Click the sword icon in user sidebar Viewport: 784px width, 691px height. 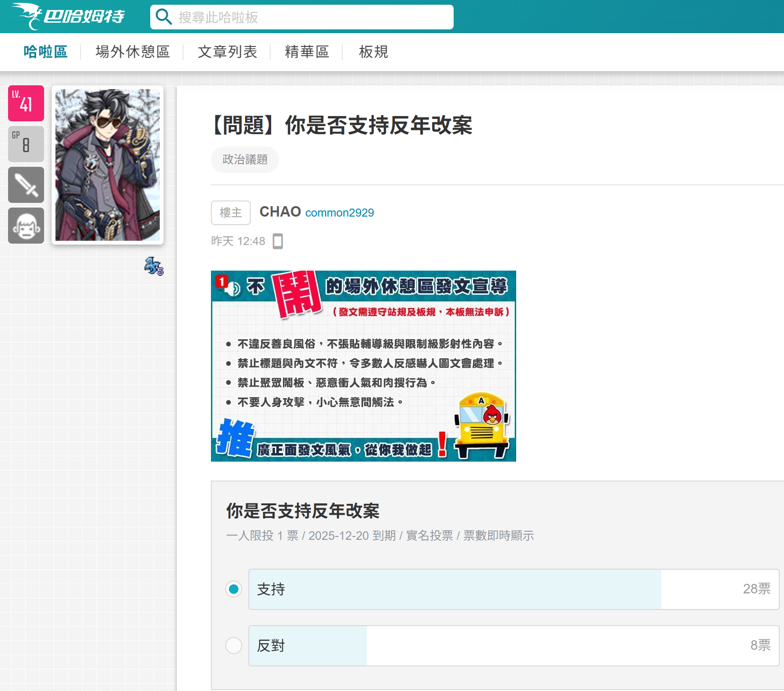click(x=26, y=185)
